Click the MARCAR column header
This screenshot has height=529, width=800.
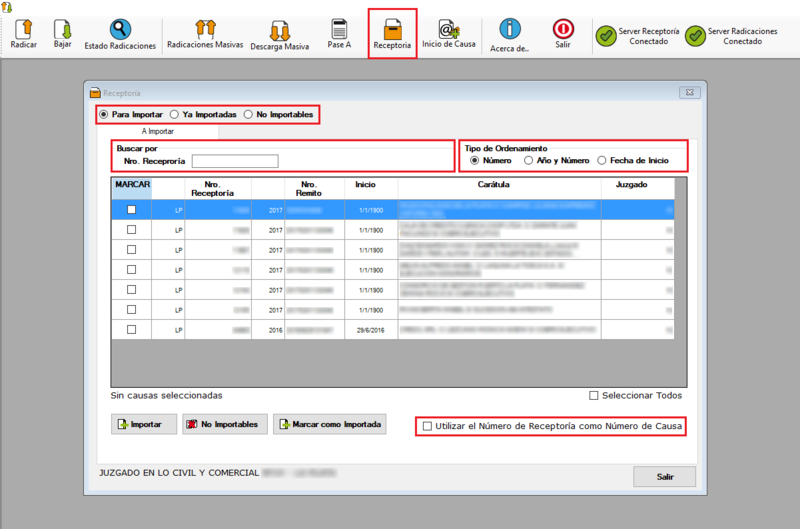[x=132, y=188]
